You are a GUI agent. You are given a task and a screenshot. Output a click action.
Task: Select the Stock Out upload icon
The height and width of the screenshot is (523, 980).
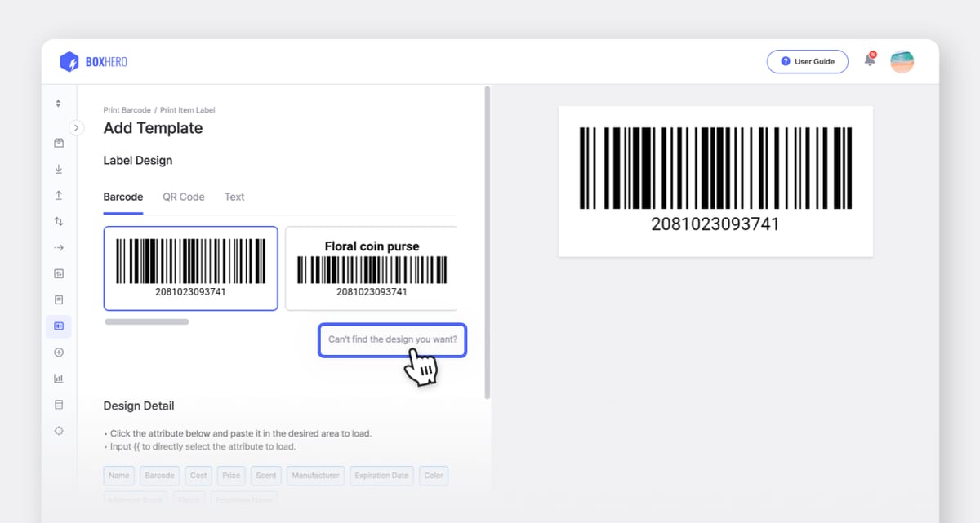58,195
